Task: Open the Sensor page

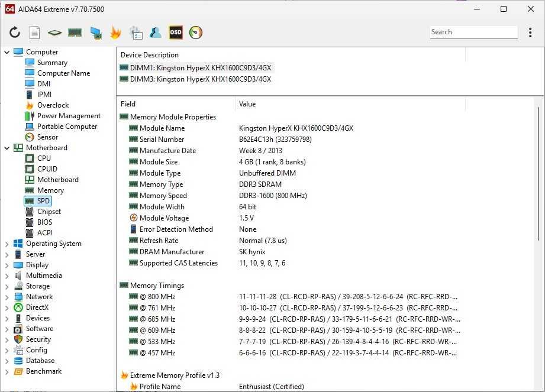Action: [47, 137]
